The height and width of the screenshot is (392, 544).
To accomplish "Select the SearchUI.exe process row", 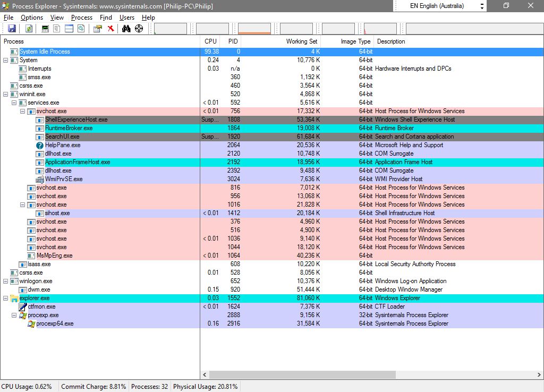I will coord(272,137).
